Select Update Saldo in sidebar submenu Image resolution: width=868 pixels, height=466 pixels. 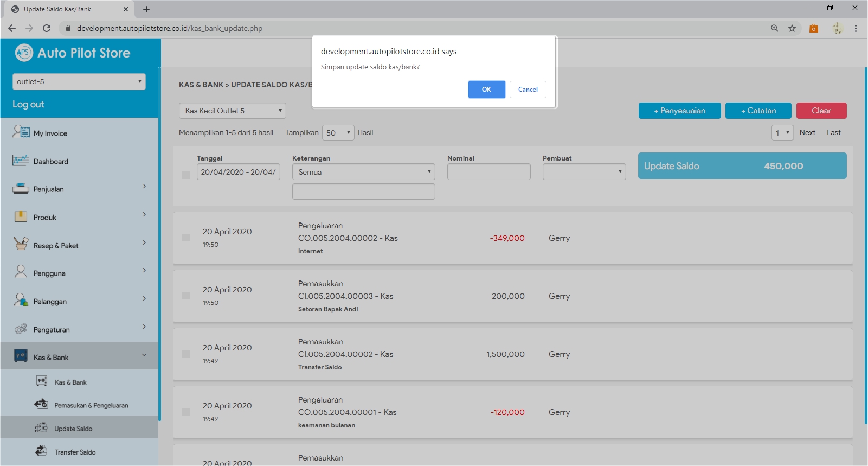(73, 429)
